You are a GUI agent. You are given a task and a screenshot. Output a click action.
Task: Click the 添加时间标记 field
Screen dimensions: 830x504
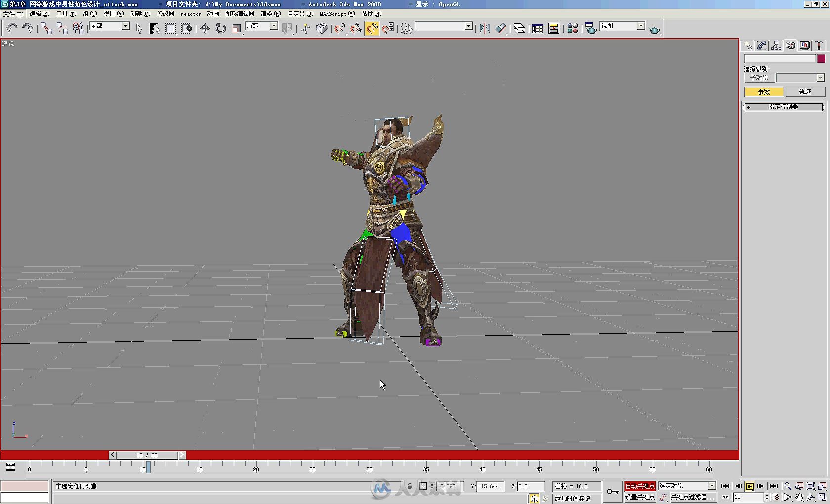coord(577,498)
